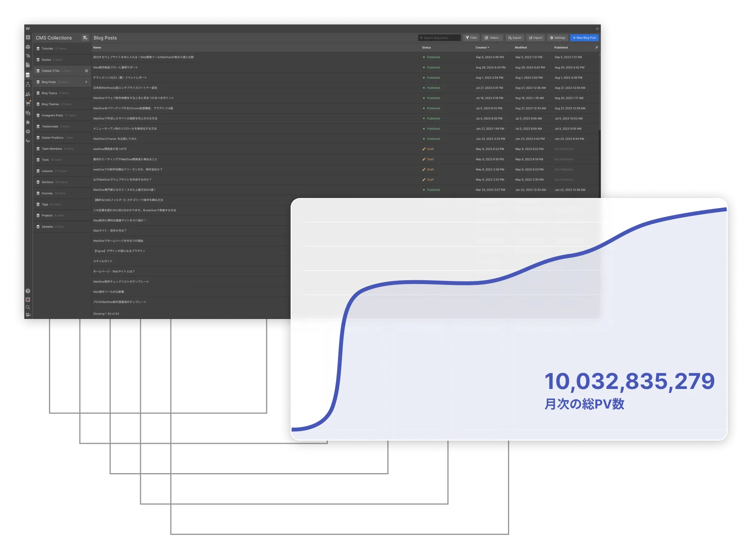Open the Created column sort dropdown

tap(483, 47)
